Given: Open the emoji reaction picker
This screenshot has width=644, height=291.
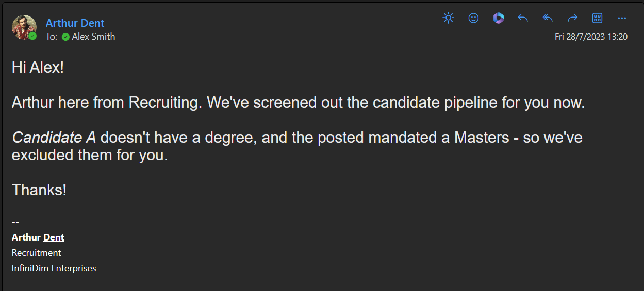Looking at the screenshot, I should [473, 19].
